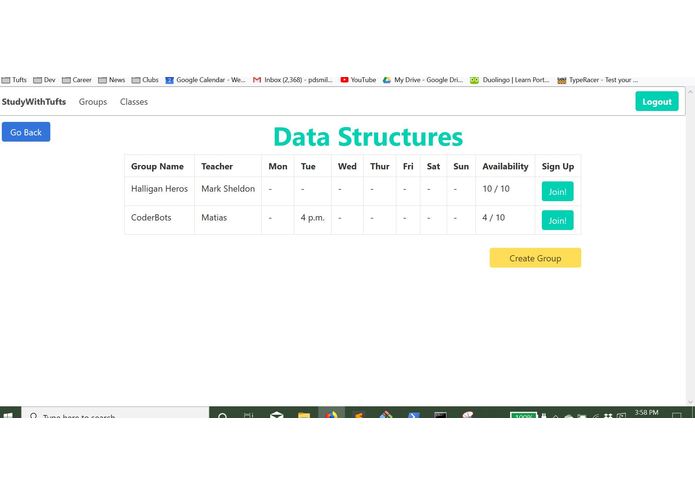Open the Dev bookmarks folder
This screenshot has height=494, width=695.
coord(44,80)
